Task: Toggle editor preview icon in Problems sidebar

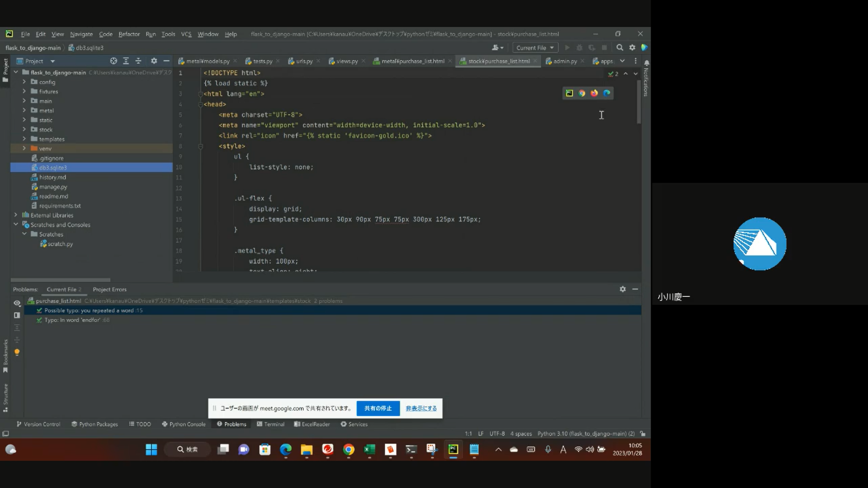Action: pyautogui.click(x=17, y=315)
